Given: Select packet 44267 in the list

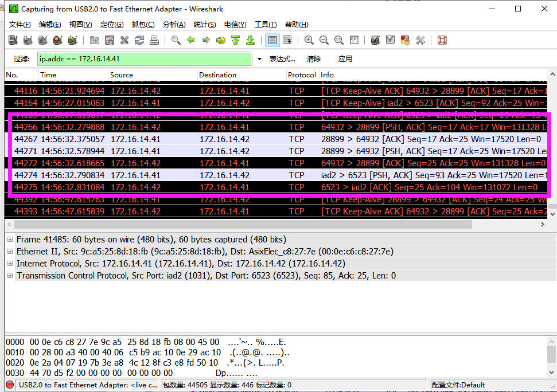Looking at the screenshot, I should tap(276, 139).
